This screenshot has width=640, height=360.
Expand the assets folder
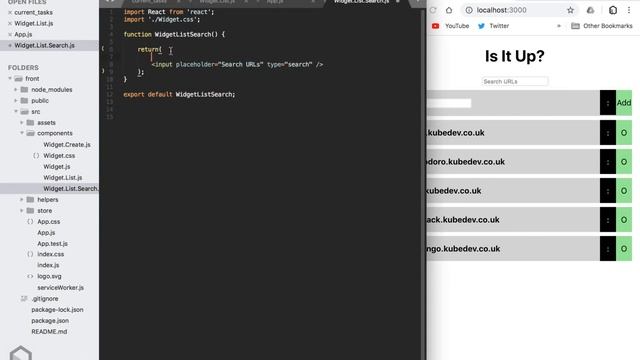[x=22, y=122]
